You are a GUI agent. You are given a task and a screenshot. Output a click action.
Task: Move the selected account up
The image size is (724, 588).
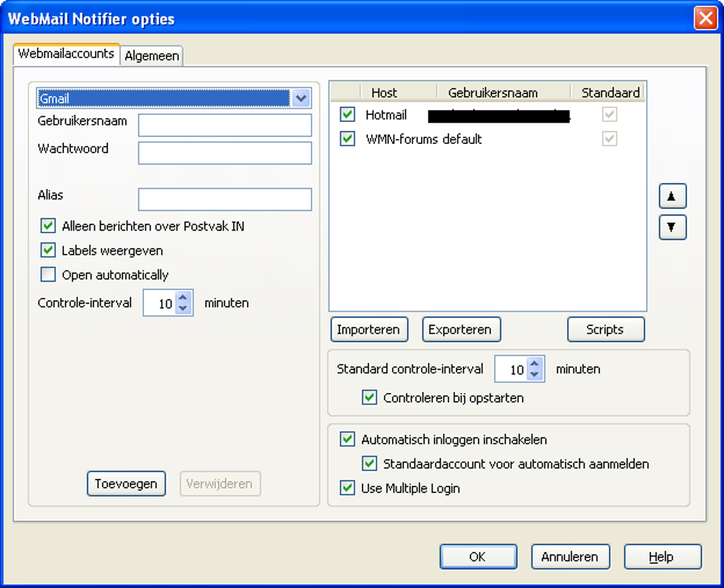(671, 196)
